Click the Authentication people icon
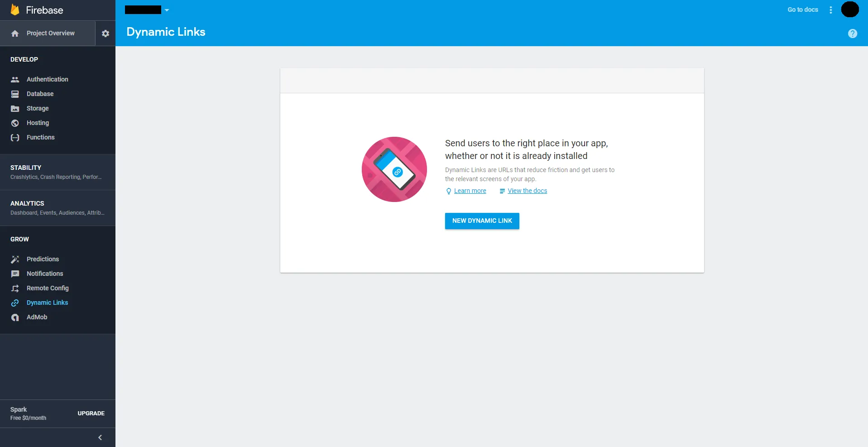868x447 pixels. (x=15, y=79)
